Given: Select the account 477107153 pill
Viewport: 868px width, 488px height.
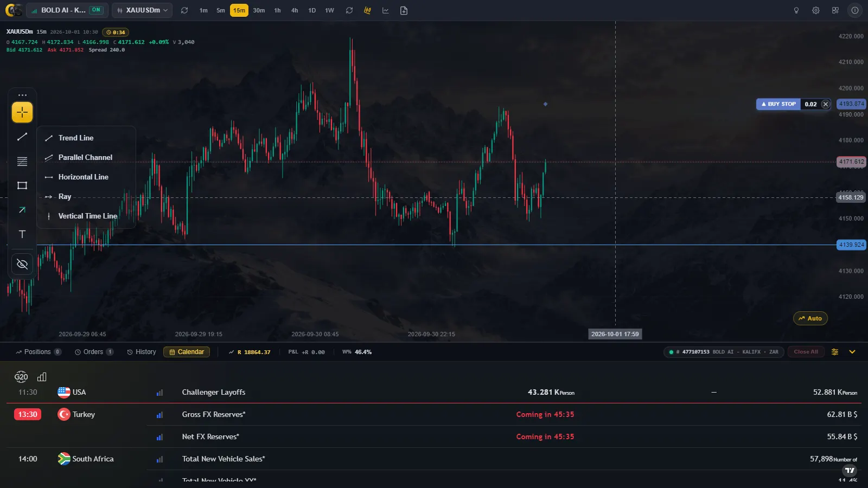Looking at the screenshot, I should click(x=724, y=352).
